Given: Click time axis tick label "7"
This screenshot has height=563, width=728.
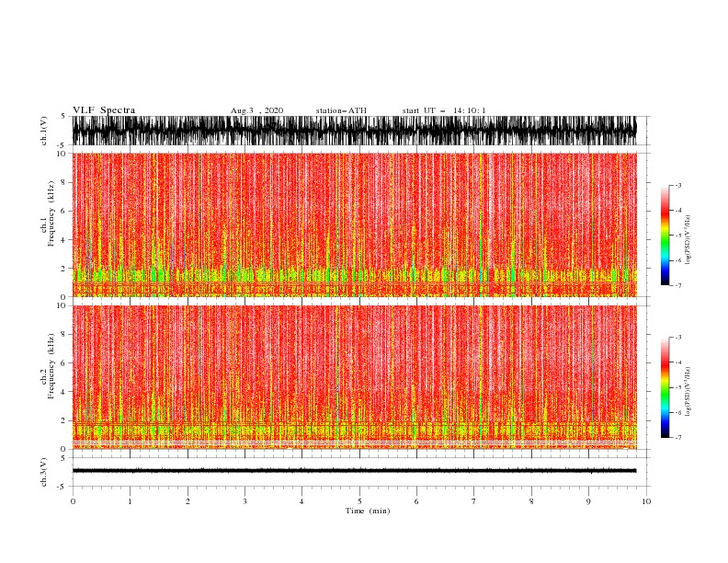Looking at the screenshot, I should coord(474,501).
